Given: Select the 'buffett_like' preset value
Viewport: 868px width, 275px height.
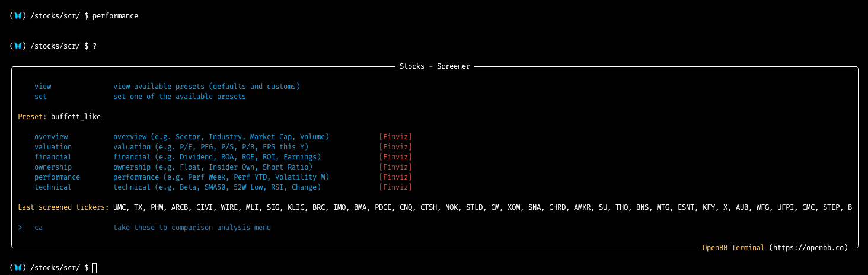Looking at the screenshot, I should coord(76,117).
